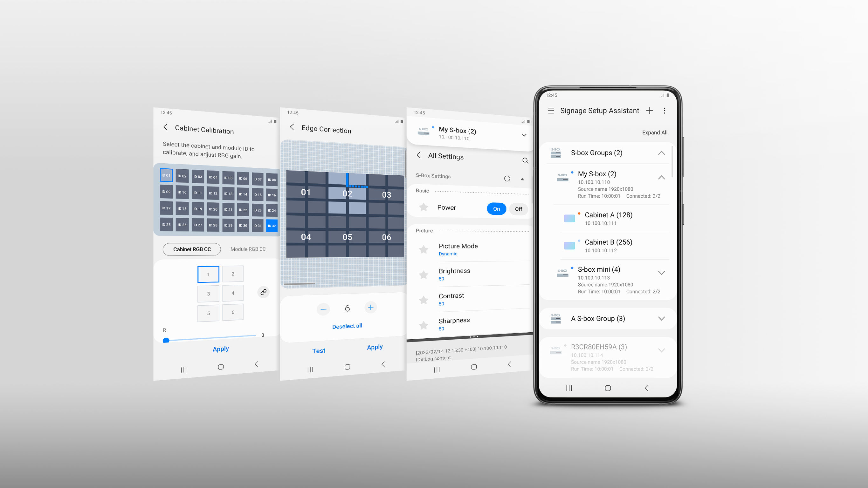Click the add (+) icon in header
Screen dimensions: 868x488
(650, 110)
